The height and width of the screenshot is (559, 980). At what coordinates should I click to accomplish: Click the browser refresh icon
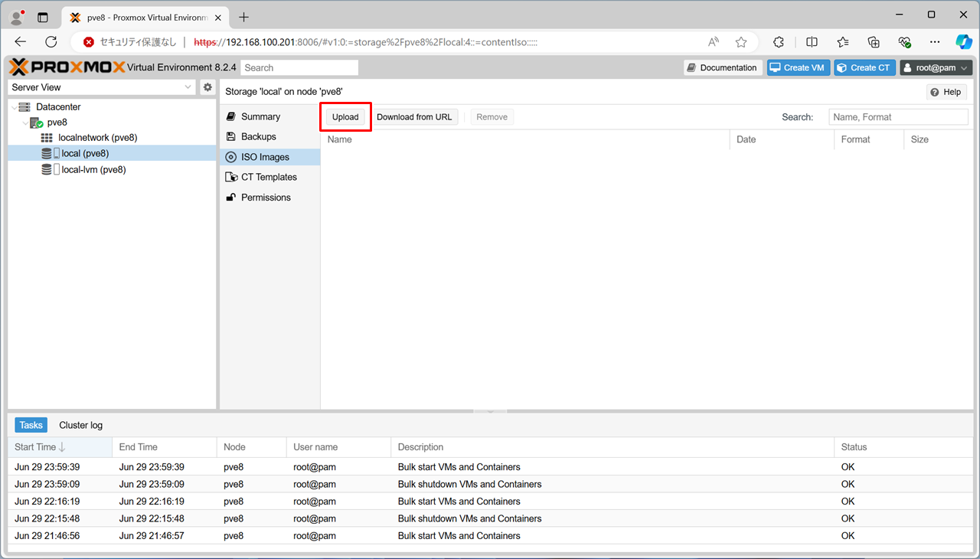pos(51,42)
